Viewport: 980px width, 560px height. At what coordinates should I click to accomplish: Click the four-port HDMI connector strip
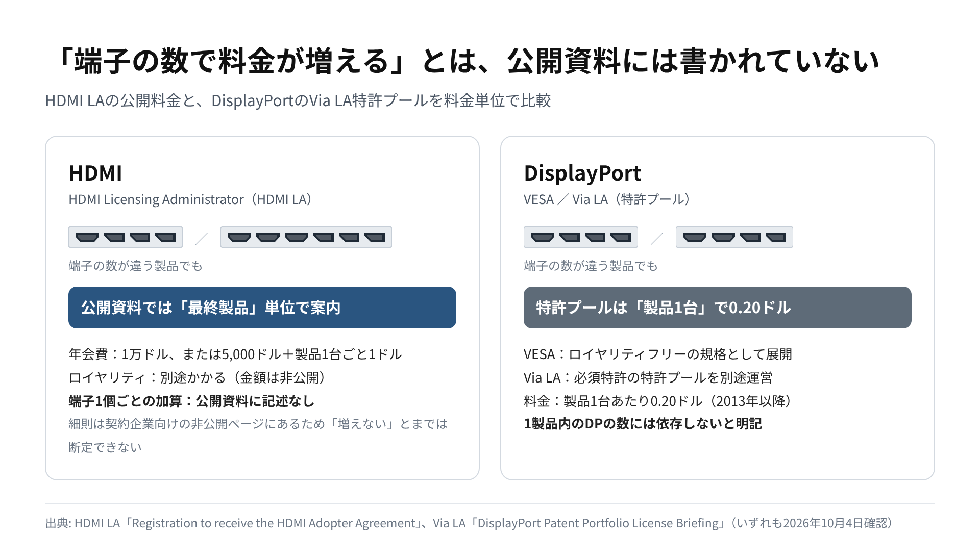click(x=126, y=237)
